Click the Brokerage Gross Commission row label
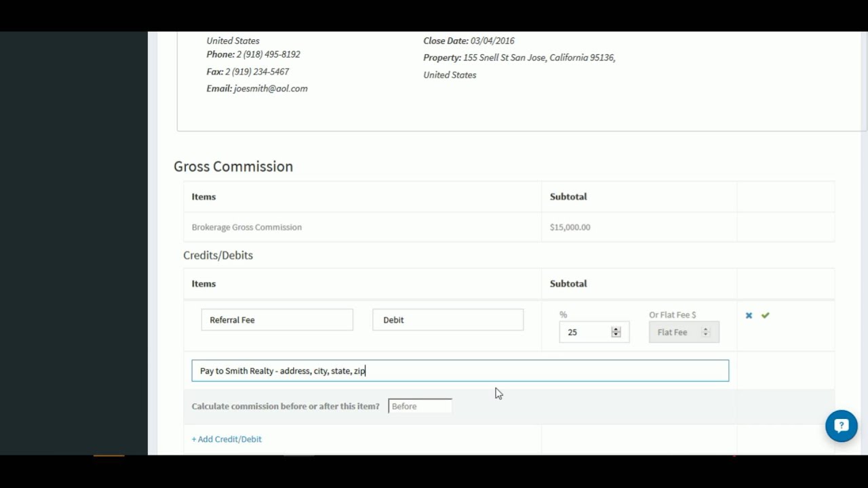 pos(247,227)
